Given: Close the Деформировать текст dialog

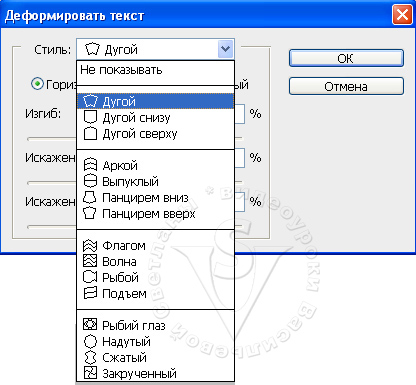Looking at the screenshot, I should point(402,15).
